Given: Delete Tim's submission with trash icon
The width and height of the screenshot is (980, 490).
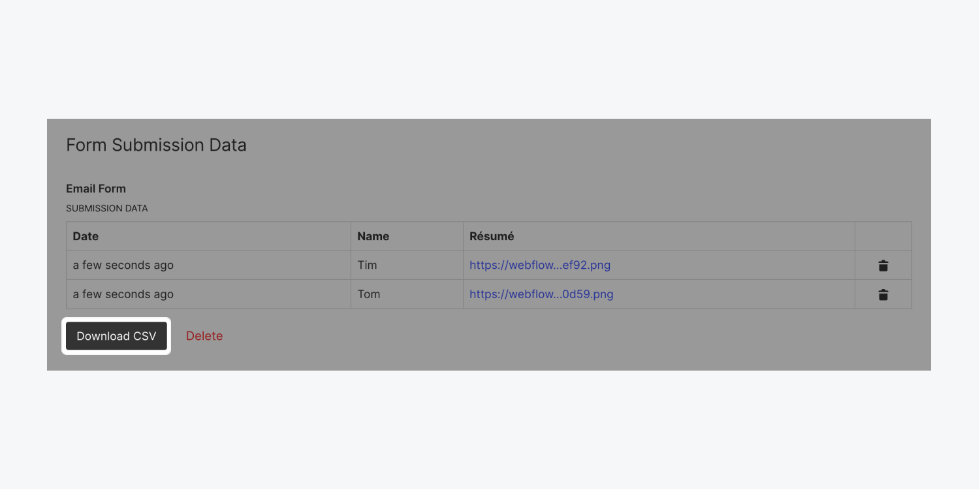Looking at the screenshot, I should 883,266.
